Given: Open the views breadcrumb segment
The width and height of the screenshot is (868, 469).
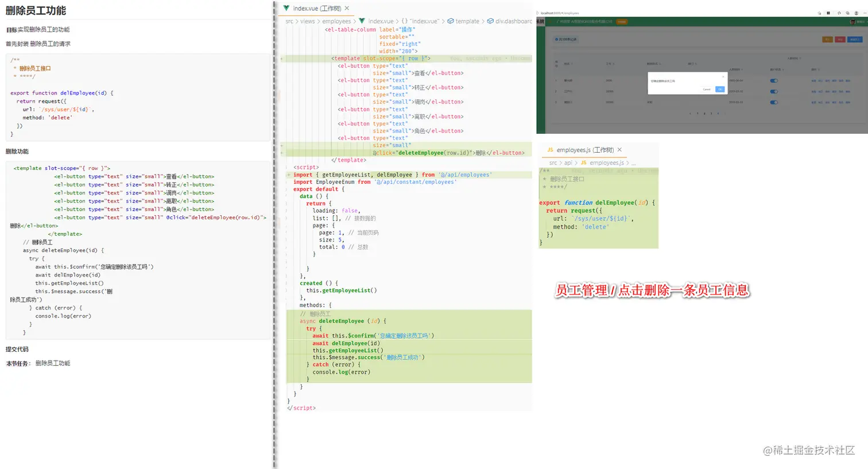Looking at the screenshot, I should coord(308,21).
